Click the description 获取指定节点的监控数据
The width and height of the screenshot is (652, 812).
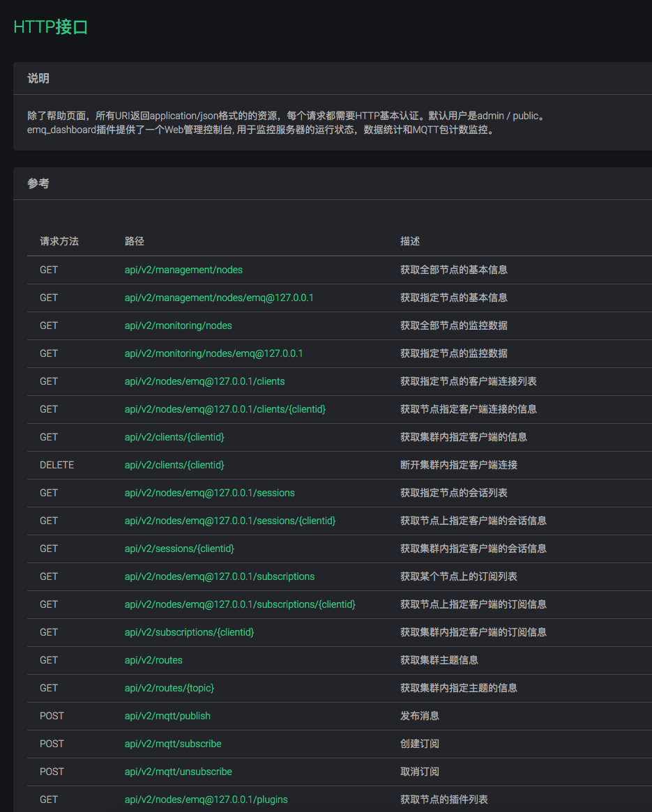click(x=453, y=353)
